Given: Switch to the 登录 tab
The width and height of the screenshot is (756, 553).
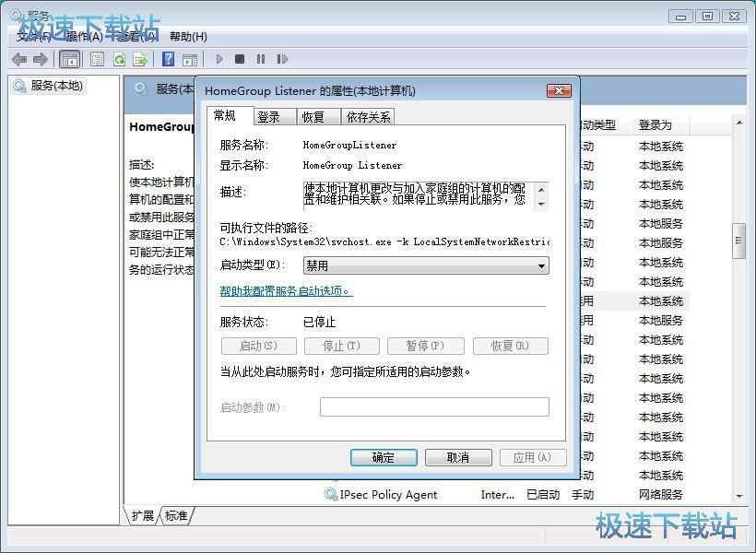Looking at the screenshot, I should pyautogui.click(x=274, y=117).
